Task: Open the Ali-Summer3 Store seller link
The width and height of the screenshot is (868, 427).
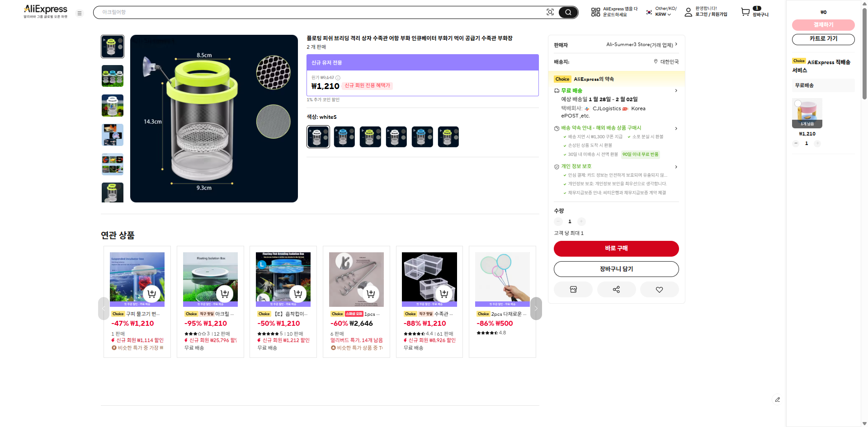Action: pos(641,45)
